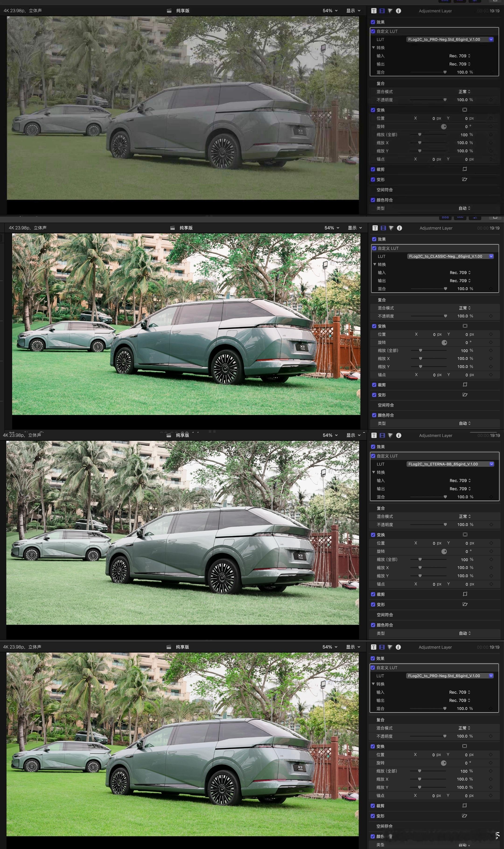Screen dimensions: 504x849
Task: Toggle 颜色符合 checkbox in CLASSIC-Neg panel
Action: (374, 415)
